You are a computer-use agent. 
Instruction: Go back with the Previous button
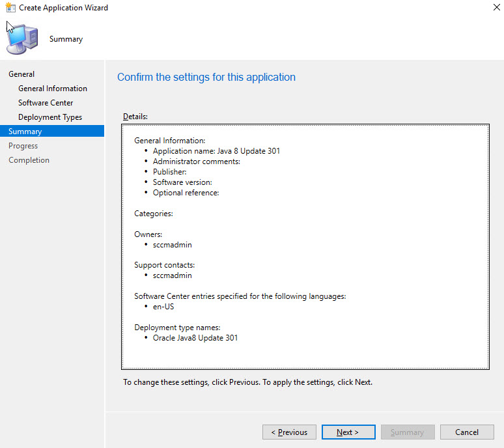tap(289, 432)
